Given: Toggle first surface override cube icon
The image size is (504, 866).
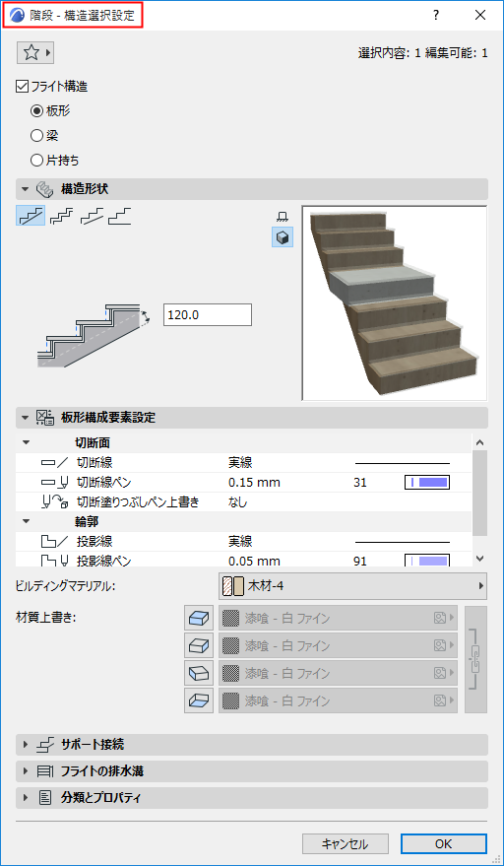Looking at the screenshot, I should point(199,619).
